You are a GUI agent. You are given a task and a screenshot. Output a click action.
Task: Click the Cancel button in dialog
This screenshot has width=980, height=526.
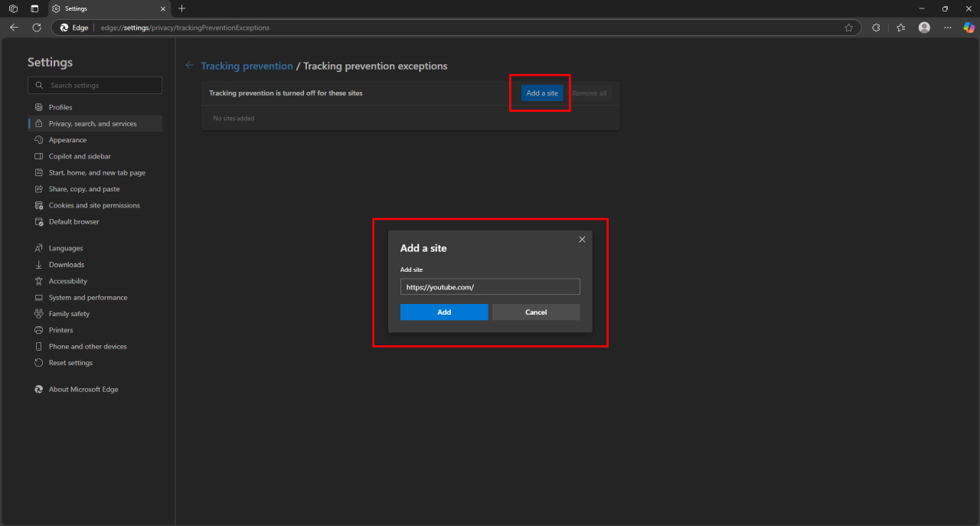tap(536, 312)
